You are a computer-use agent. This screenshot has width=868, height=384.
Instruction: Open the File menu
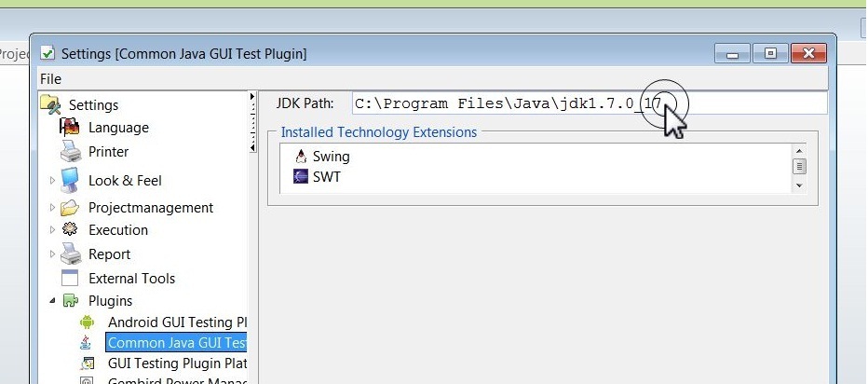coord(50,79)
